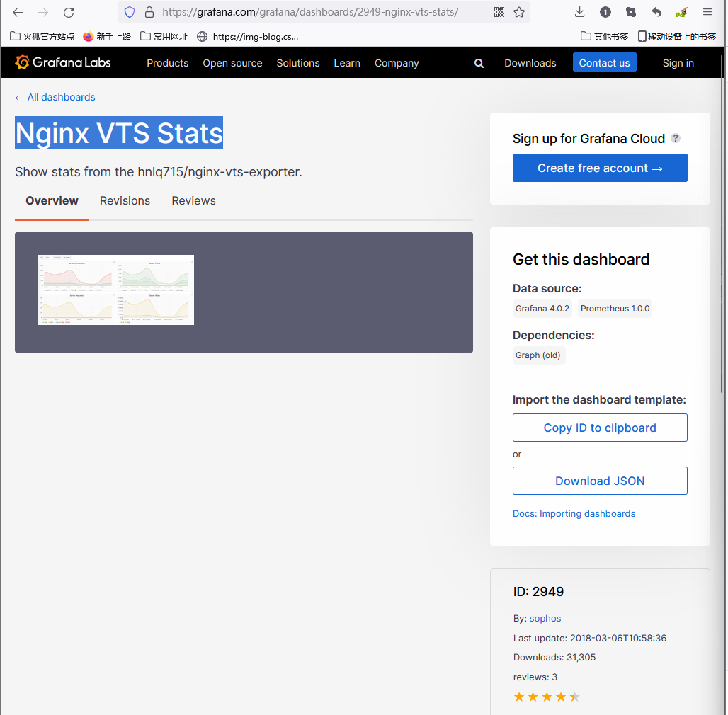Image resolution: width=728 pixels, height=715 pixels.
Task: Click the Graph (old) dependency tag
Action: (x=539, y=355)
